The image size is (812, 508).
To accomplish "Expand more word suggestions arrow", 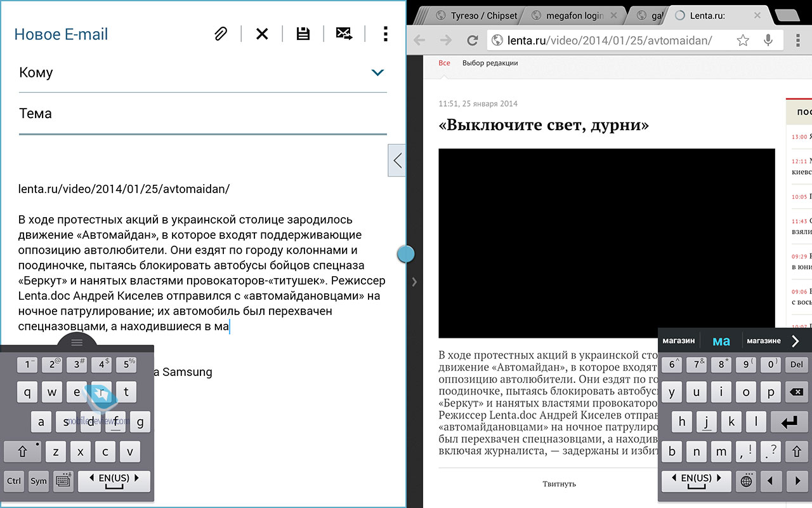I will click(x=796, y=341).
